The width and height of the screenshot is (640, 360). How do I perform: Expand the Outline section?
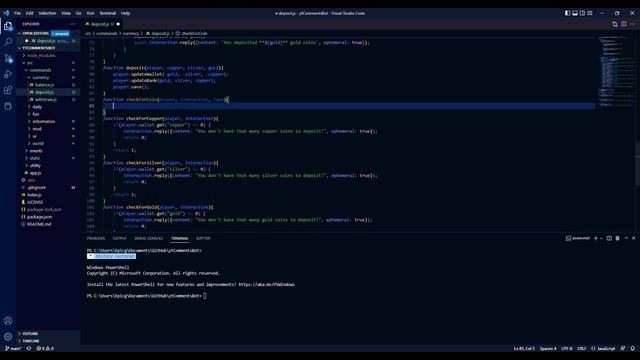30,333
